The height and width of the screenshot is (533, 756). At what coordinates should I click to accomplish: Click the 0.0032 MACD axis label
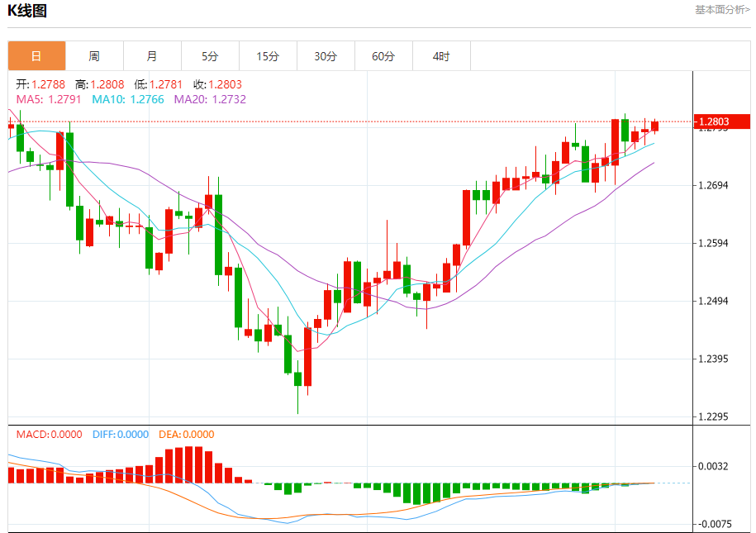tap(713, 466)
